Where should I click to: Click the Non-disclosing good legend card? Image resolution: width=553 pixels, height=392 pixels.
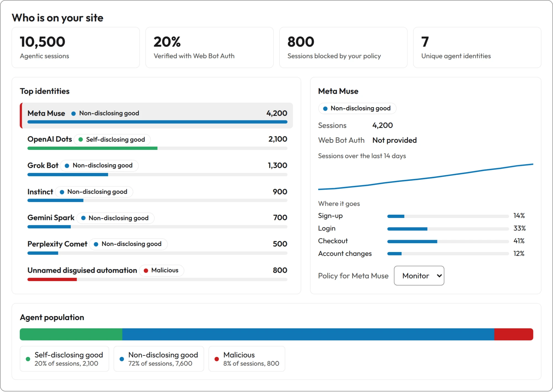coord(159,359)
